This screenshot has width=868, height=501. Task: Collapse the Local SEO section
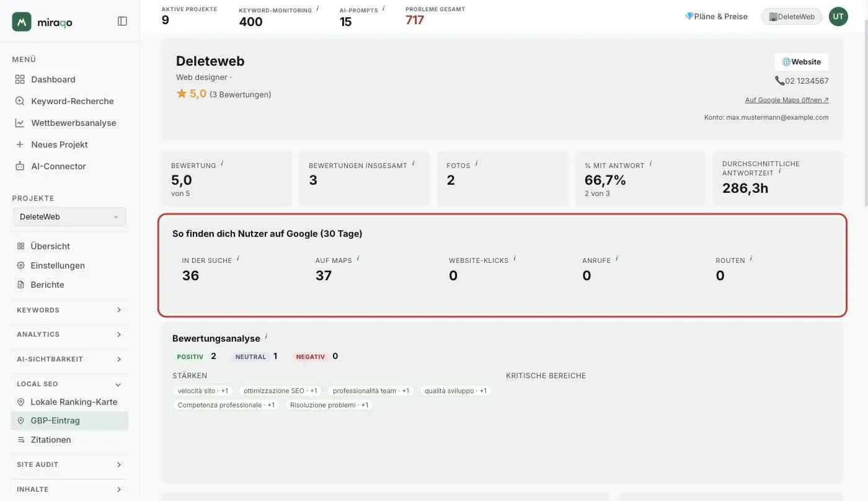(70, 384)
